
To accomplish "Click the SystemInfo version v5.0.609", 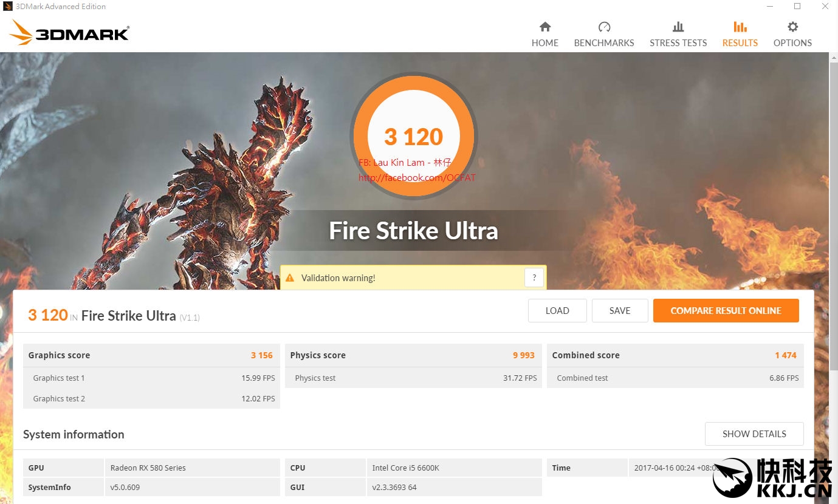I will 125,487.
